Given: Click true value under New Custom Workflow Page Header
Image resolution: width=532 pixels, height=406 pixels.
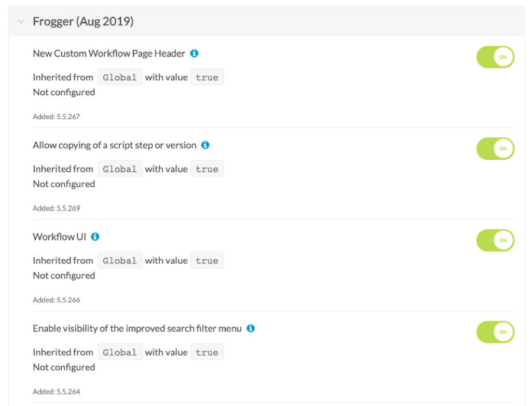Looking at the screenshot, I should [206, 78].
